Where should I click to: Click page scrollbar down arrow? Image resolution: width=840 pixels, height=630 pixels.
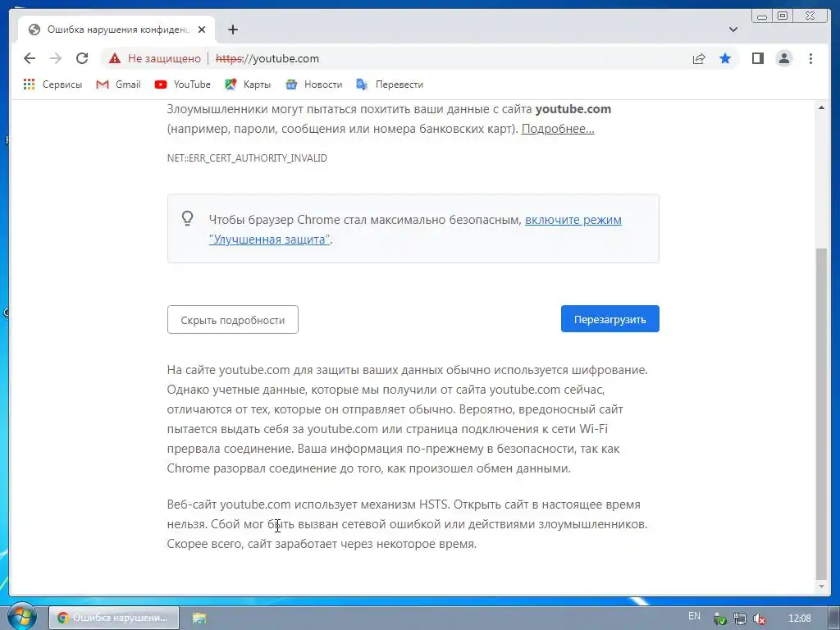click(821, 587)
